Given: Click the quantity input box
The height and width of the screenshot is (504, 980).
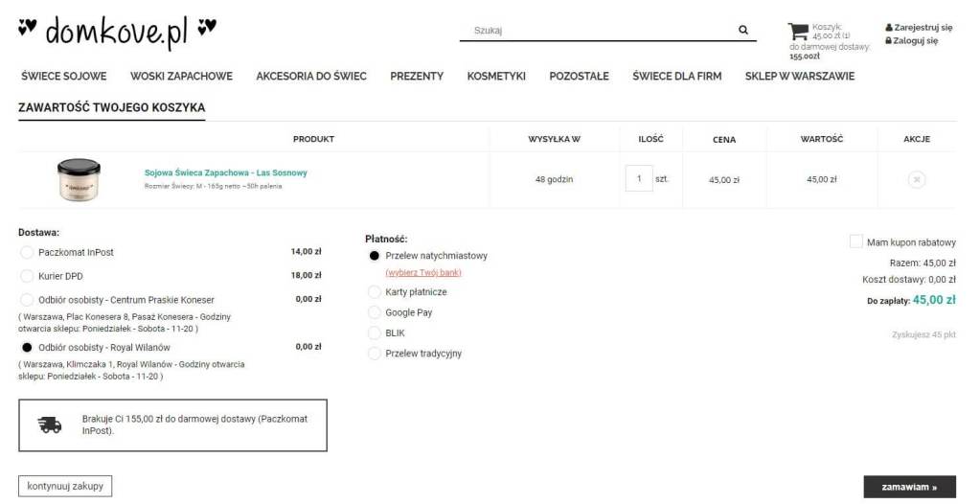Looking at the screenshot, I should (638, 179).
